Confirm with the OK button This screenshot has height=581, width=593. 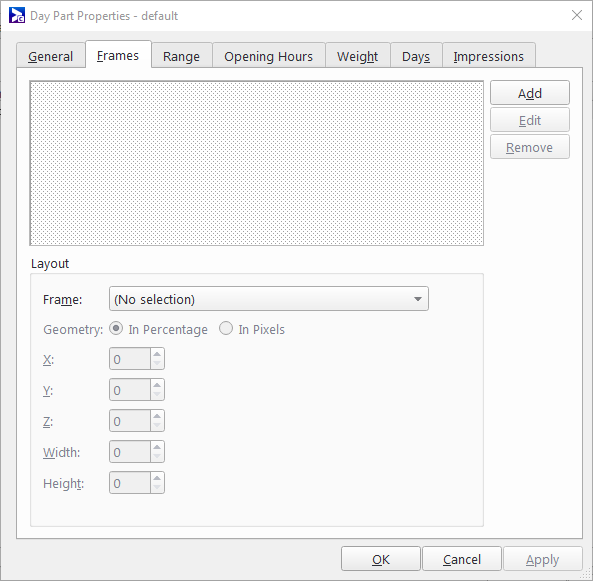point(381,559)
